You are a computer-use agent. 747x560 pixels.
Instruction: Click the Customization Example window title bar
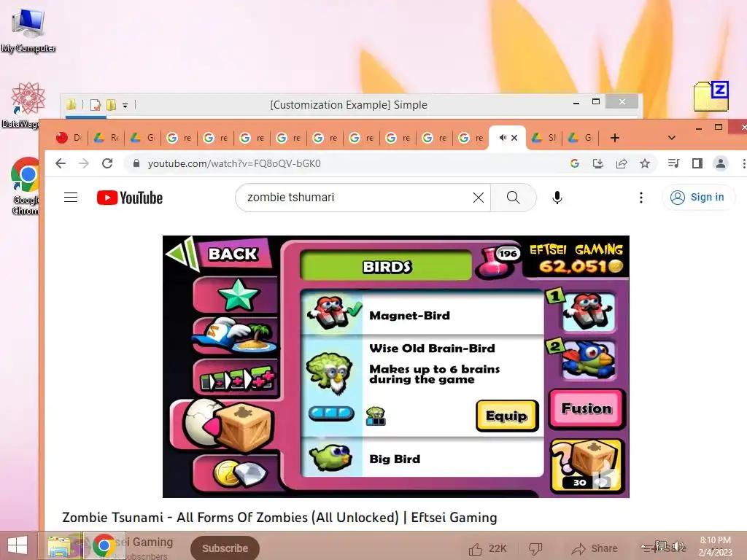(x=348, y=105)
